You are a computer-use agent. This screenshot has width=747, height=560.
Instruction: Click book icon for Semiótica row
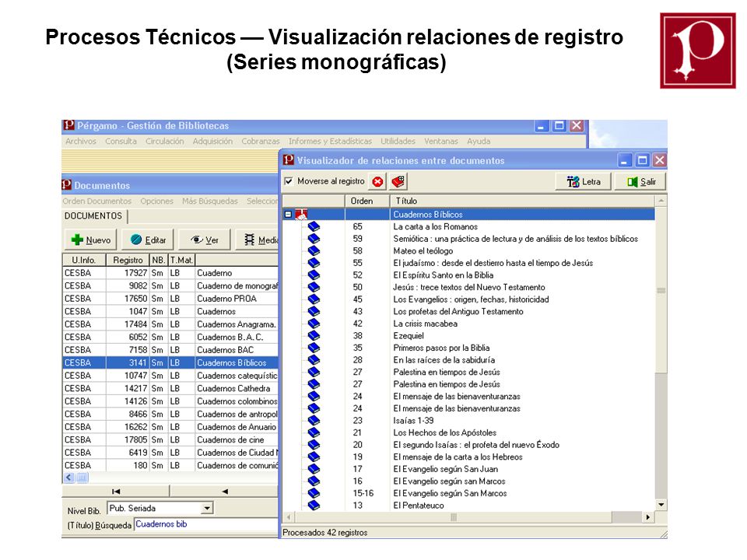pyautogui.click(x=314, y=239)
